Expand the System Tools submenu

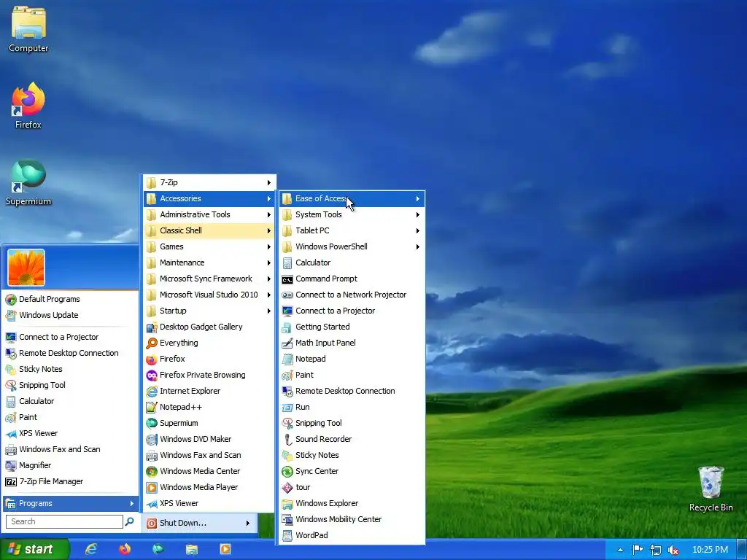click(x=352, y=214)
